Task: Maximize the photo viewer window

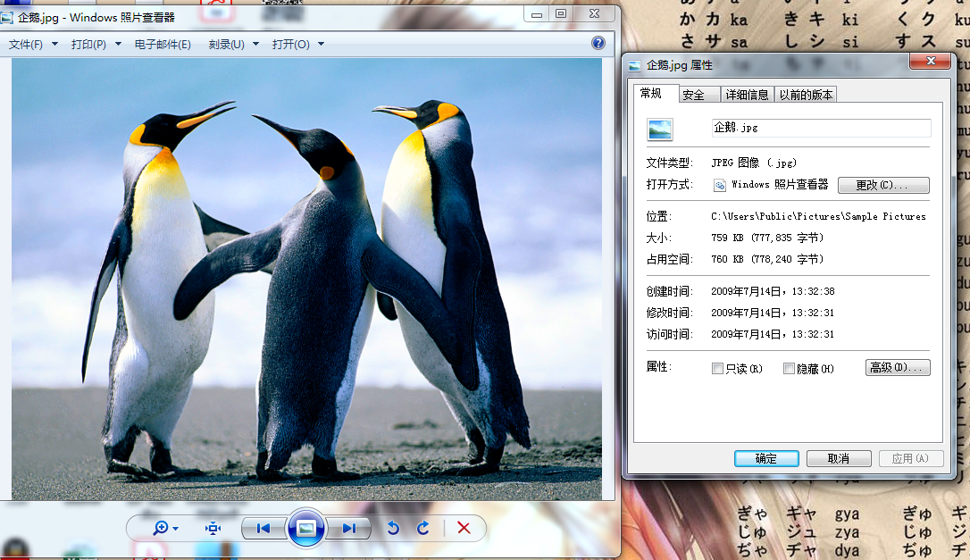Action: 561,13
